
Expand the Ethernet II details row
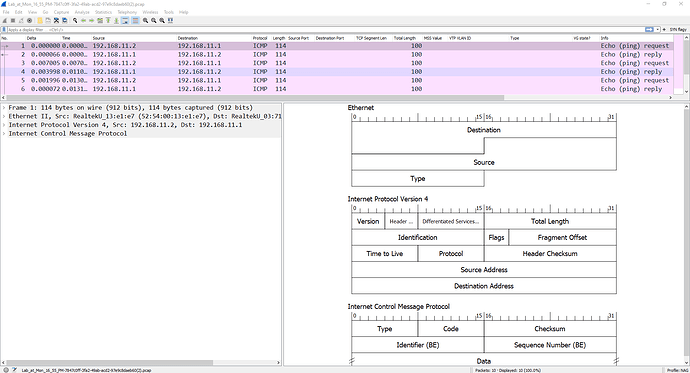[4, 116]
